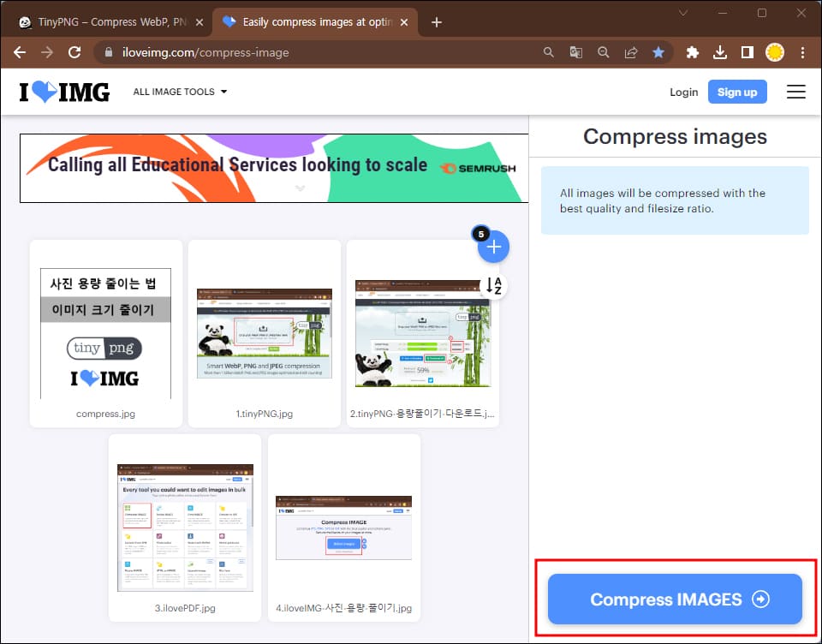This screenshot has height=644, width=822.
Task: Click the Compress IMAGES button
Action: click(x=676, y=599)
